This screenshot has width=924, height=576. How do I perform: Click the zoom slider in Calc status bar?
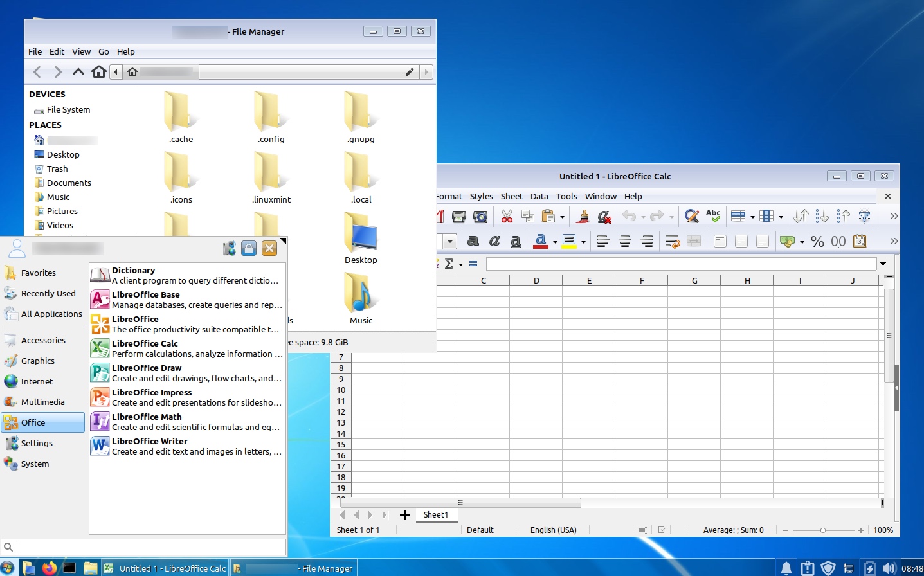click(x=822, y=530)
